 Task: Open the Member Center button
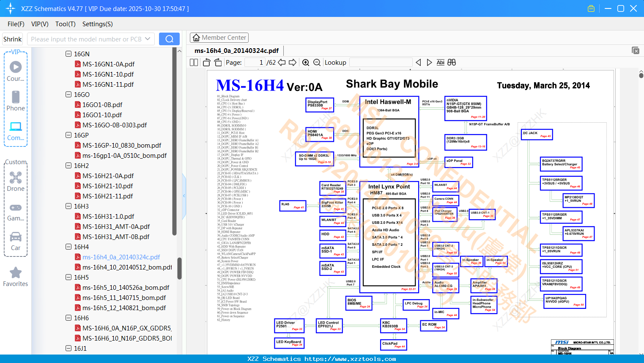click(x=219, y=38)
